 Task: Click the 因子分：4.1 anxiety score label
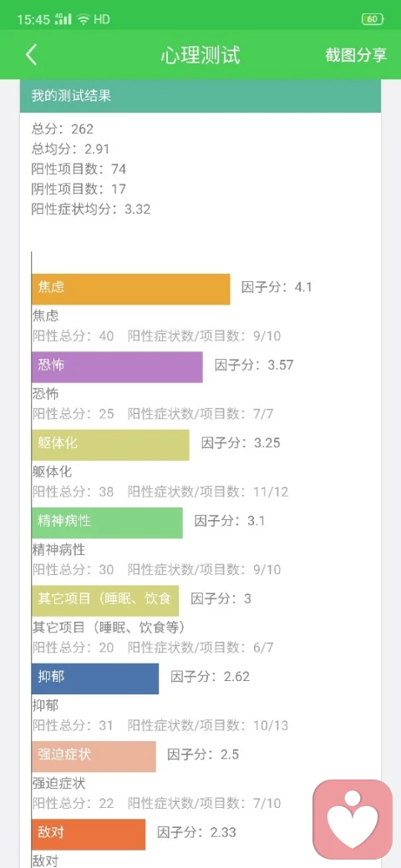[277, 287]
